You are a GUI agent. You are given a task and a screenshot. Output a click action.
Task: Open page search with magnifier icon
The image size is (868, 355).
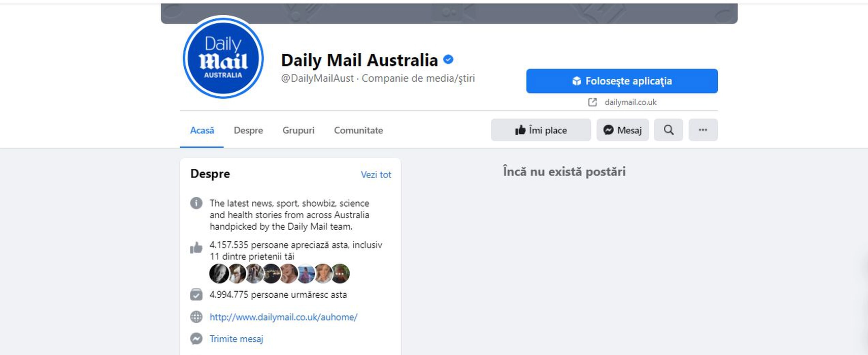pyautogui.click(x=669, y=130)
